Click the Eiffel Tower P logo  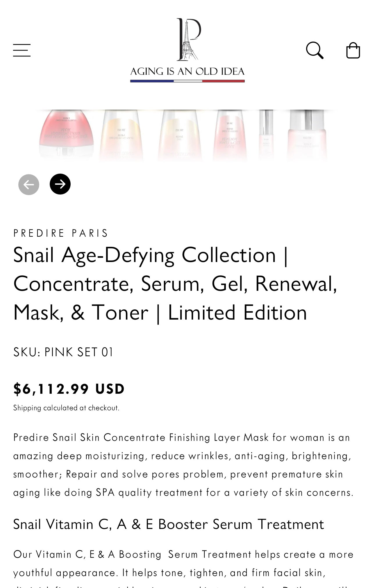189,39
